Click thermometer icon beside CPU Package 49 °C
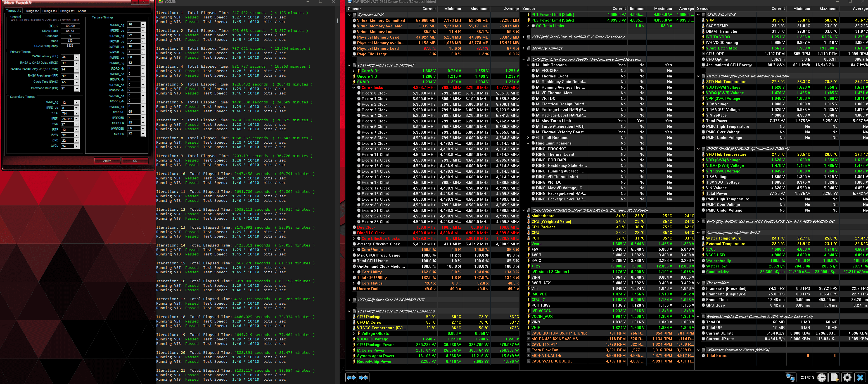Viewport: 868px width, 384px height. (x=529, y=227)
